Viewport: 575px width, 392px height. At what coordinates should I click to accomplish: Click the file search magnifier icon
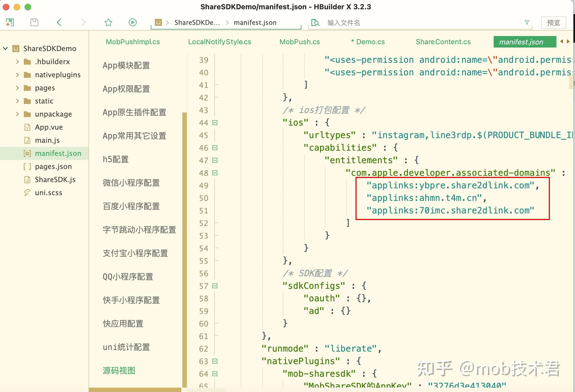315,23
